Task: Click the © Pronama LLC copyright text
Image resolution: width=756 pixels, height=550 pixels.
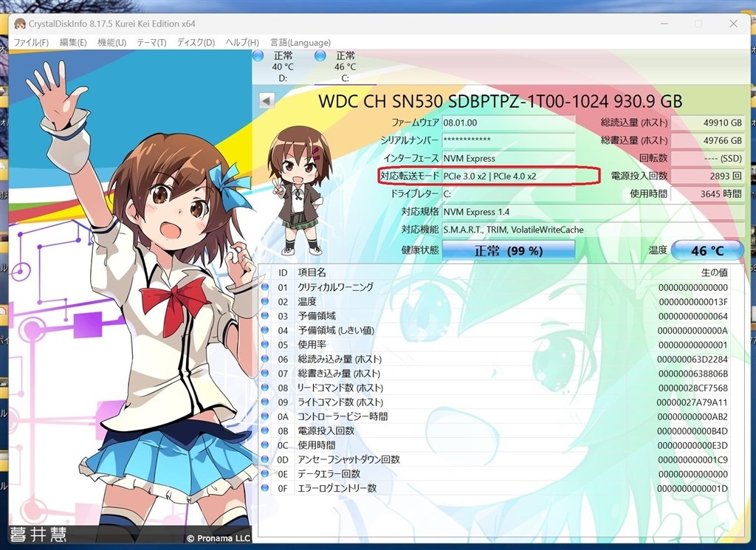Action: point(219,538)
